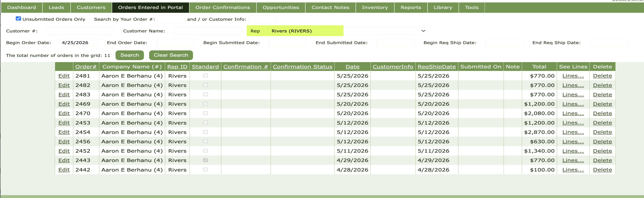Toggle Standard checkbox for order 2482

tap(205, 85)
